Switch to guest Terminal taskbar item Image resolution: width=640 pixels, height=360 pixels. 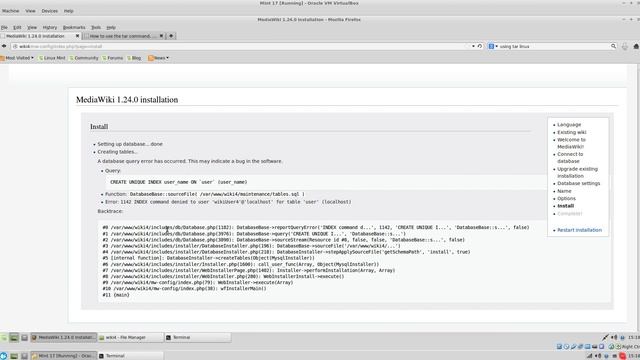coord(197,338)
